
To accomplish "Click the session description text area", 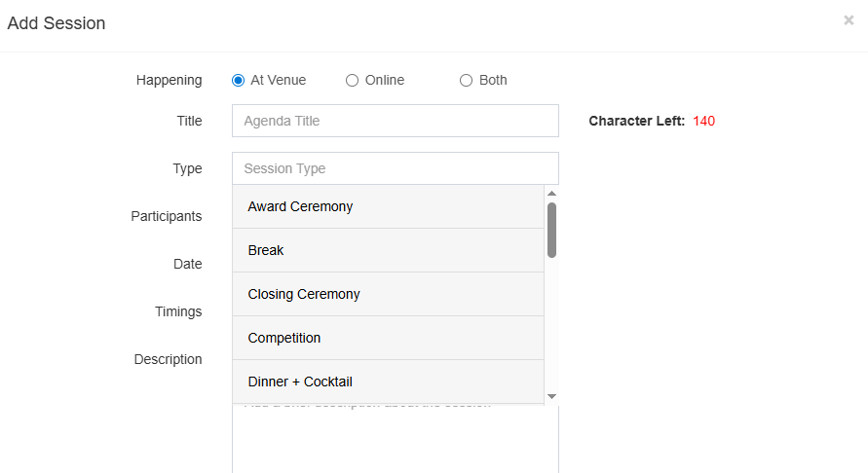I will pyautogui.click(x=395, y=438).
